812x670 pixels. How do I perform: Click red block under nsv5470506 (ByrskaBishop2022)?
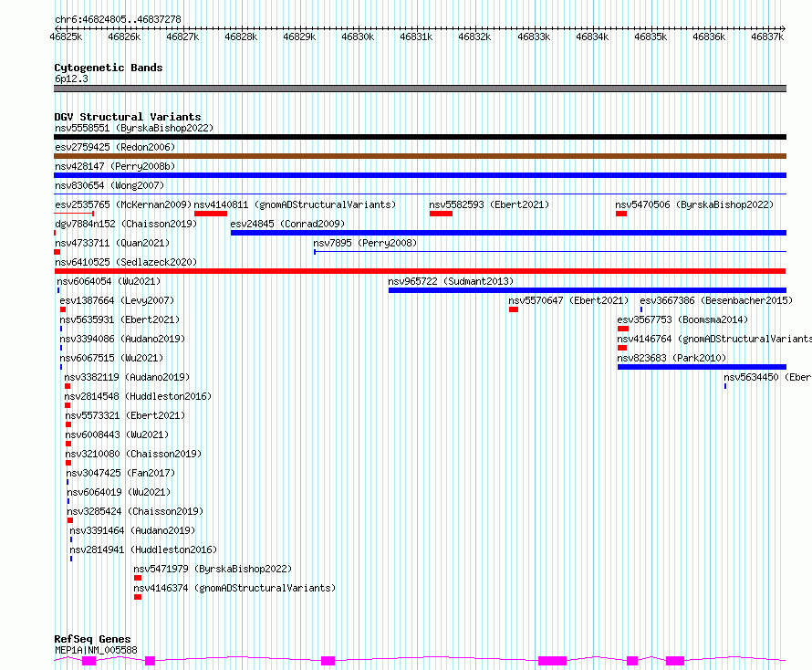click(621, 214)
